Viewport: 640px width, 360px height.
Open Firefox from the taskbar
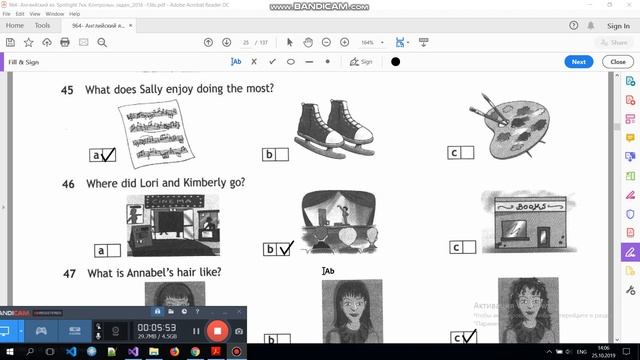[x=174, y=351]
